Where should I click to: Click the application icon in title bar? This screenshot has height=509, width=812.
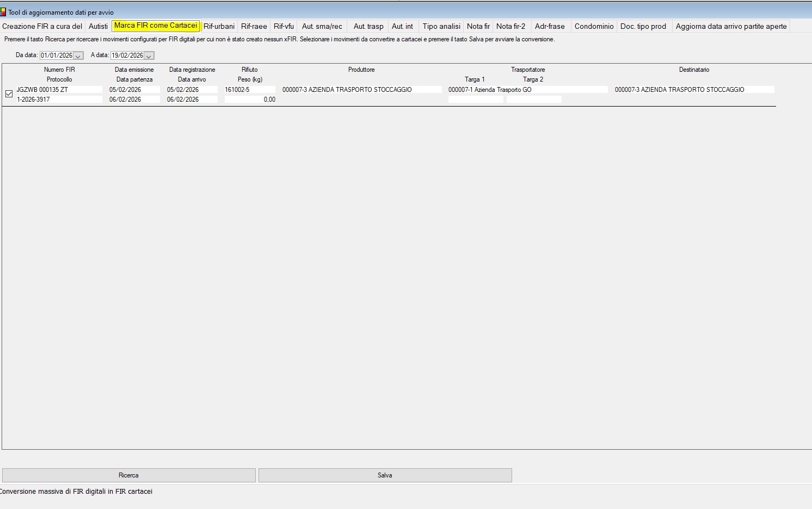(x=3, y=12)
